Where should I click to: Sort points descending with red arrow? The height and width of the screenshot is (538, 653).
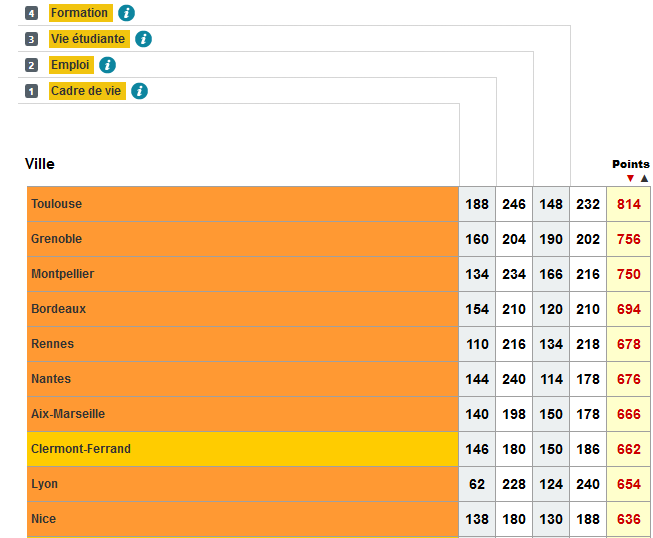(630, 178)
